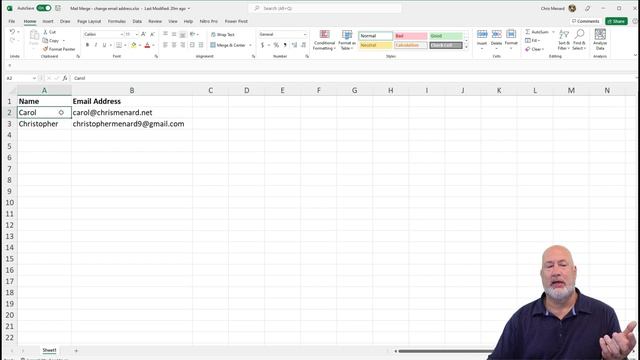Switch to the Data tab
Image resolution: width=640 pixels, height=360 pixels.
click(x=137, y=21)
